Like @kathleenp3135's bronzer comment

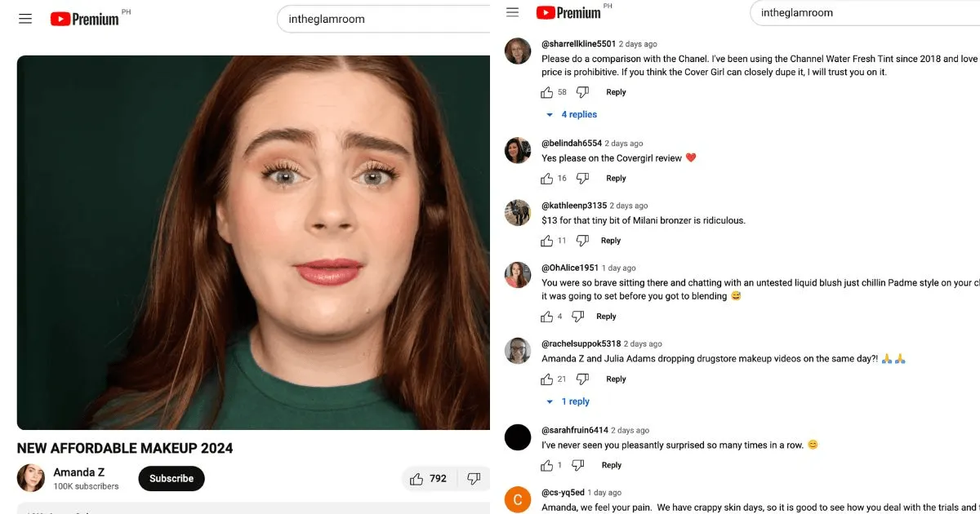547,241
